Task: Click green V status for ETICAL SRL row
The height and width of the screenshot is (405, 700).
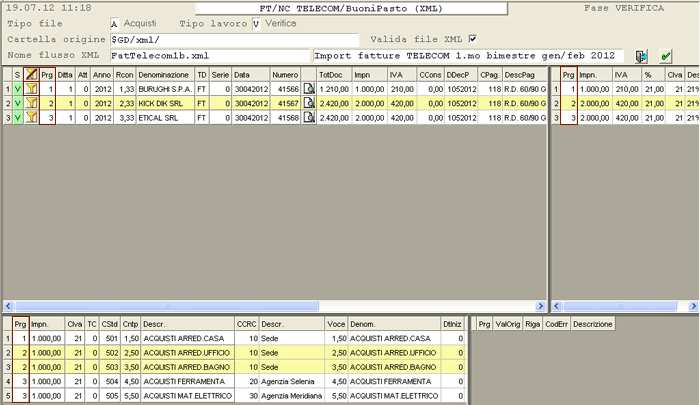Action: (18, 117)
